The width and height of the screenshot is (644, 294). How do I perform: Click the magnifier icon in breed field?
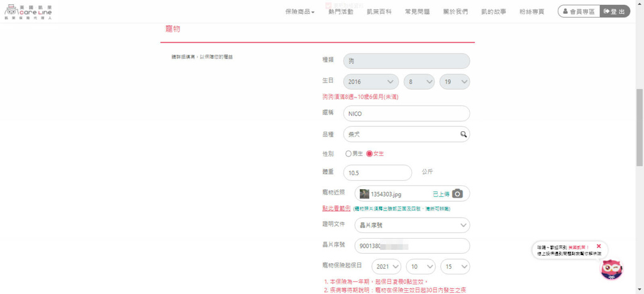coord(463,134)
